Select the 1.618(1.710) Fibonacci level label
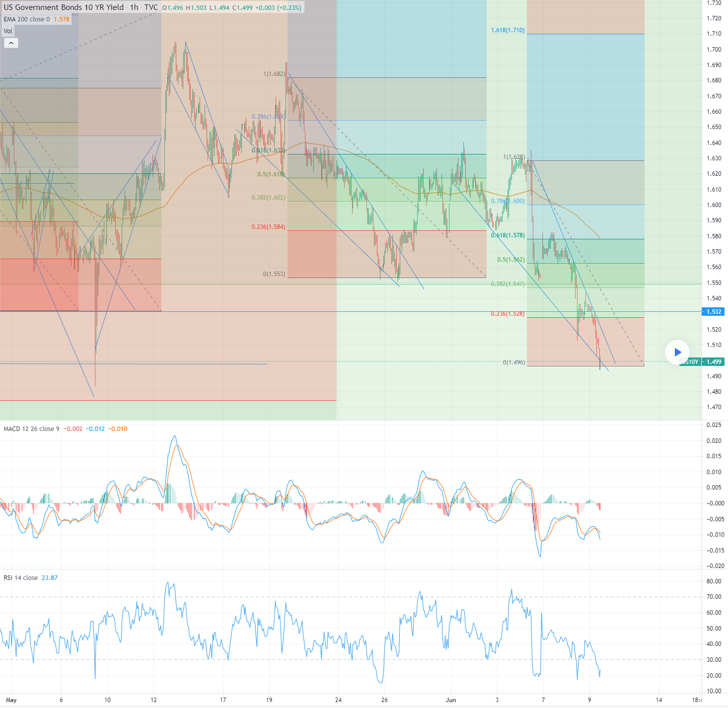The image size is (728, 708). [x=508, y=30]
